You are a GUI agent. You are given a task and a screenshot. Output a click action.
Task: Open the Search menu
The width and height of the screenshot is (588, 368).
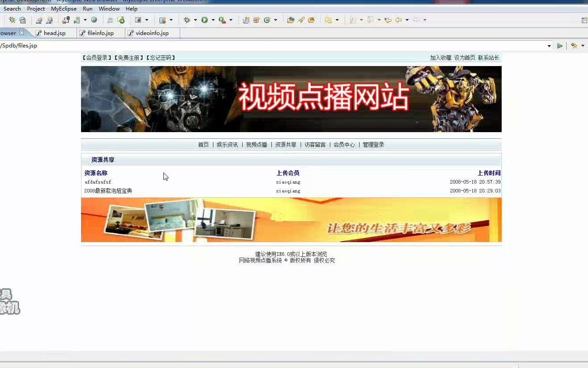click(12, 8)
